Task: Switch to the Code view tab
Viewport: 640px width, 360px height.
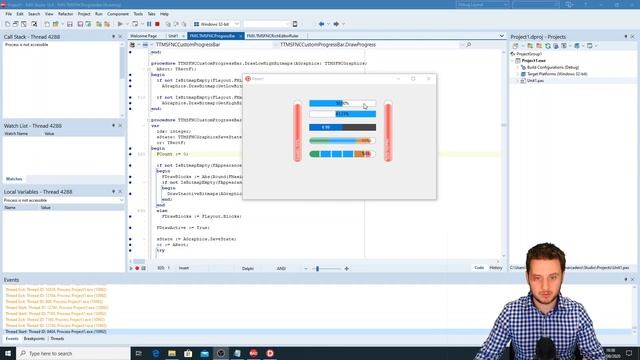Action: (x=479, y=268)
